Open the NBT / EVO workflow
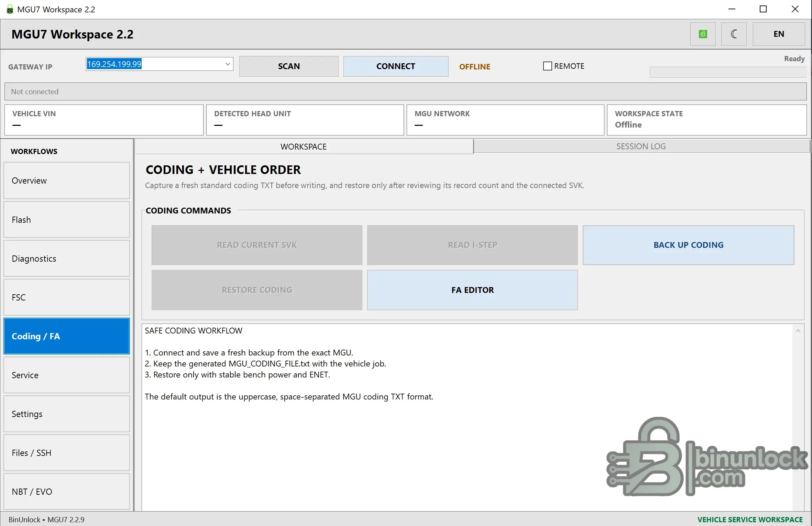This screenshot has width=812, height=526. (x=67, y=492)
